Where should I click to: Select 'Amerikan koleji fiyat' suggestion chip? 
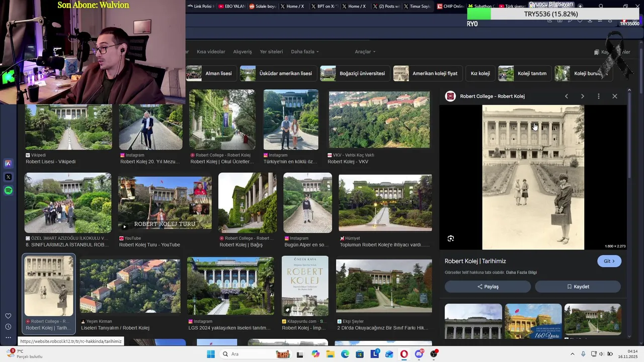point(428,73)
